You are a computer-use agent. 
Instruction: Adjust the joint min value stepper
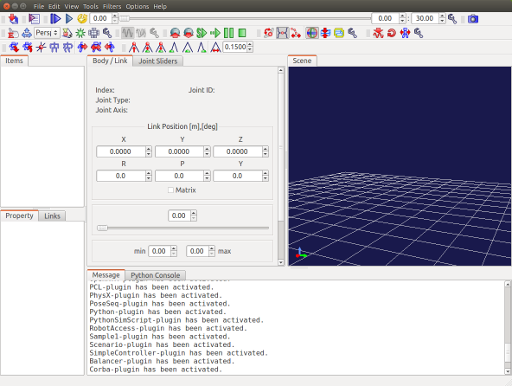click(174, 251)
